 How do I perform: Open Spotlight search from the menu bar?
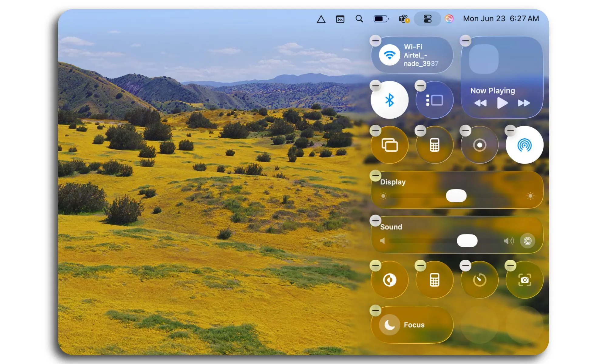tap(359, 19)
